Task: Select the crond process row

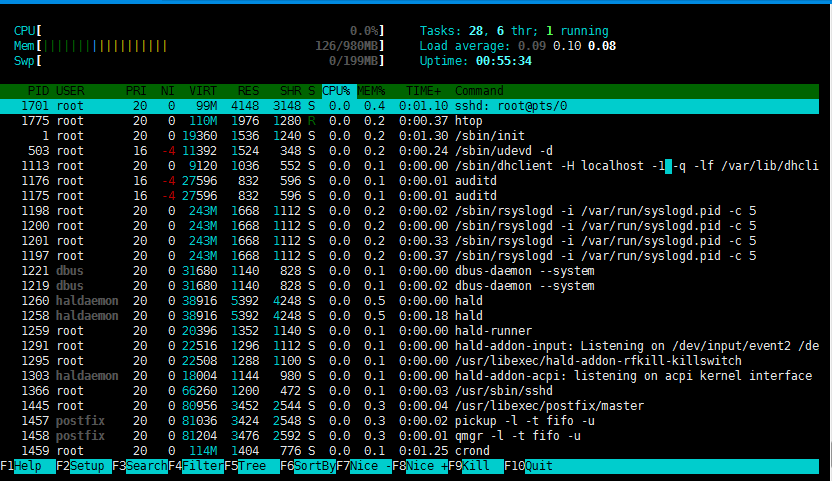Action: [409, 451]
